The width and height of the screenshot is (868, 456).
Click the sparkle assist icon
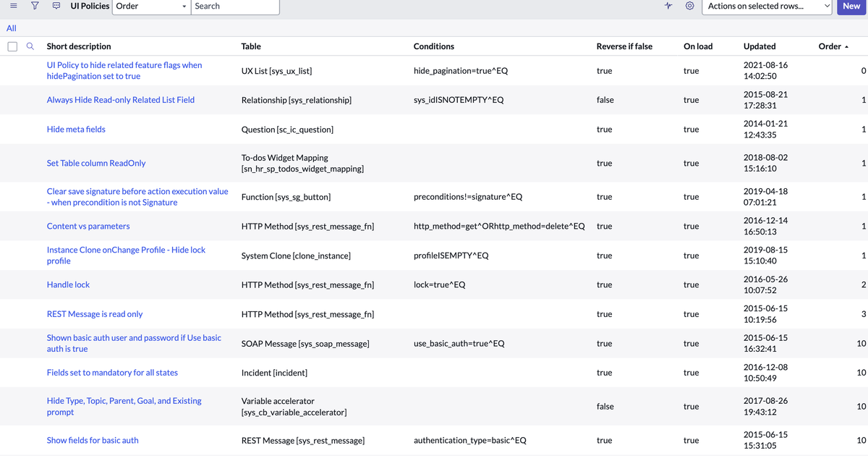(x=668, y=6)
